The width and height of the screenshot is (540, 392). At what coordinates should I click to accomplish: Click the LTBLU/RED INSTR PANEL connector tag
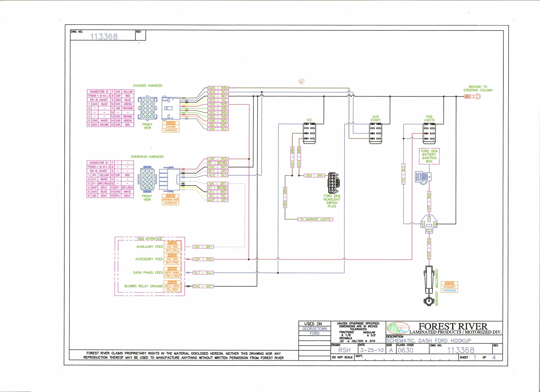[172, 272]
